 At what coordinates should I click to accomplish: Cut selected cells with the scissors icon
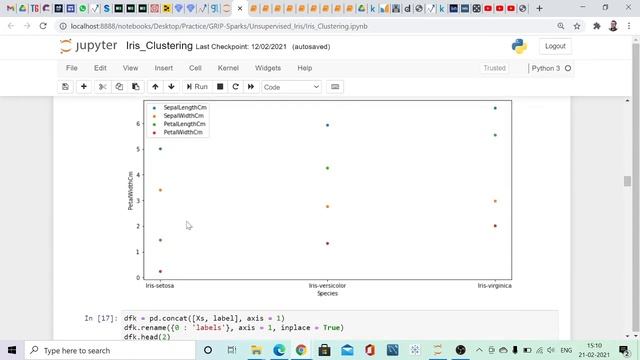[x=102, y=87]
